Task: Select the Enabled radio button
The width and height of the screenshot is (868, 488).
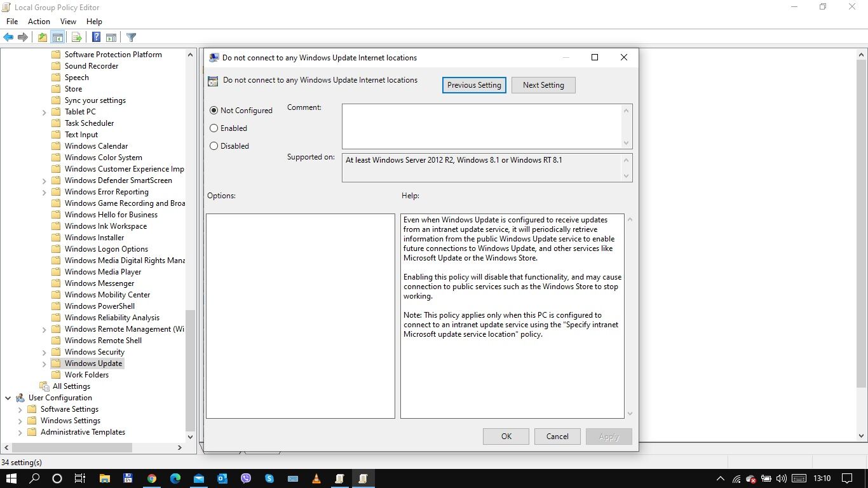Action: click(214, 128)
